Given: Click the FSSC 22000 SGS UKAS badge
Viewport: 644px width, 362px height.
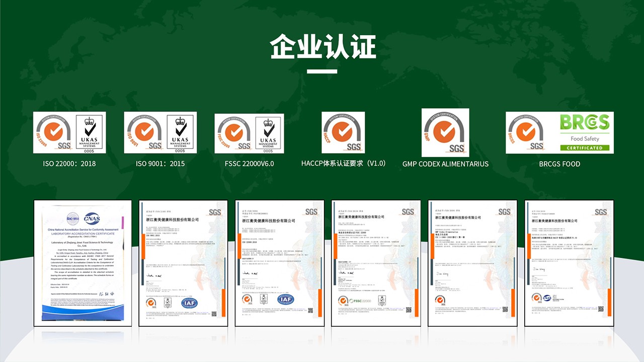Looking at the screenshot, I should click(249, 133).
